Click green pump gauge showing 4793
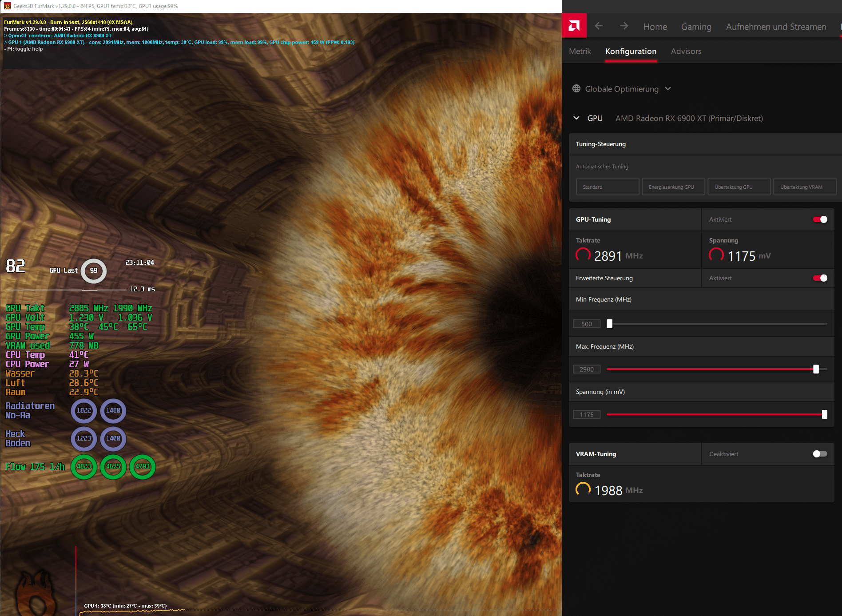The width and height of the screenshot is (842, 616). (x=143, y=467)
